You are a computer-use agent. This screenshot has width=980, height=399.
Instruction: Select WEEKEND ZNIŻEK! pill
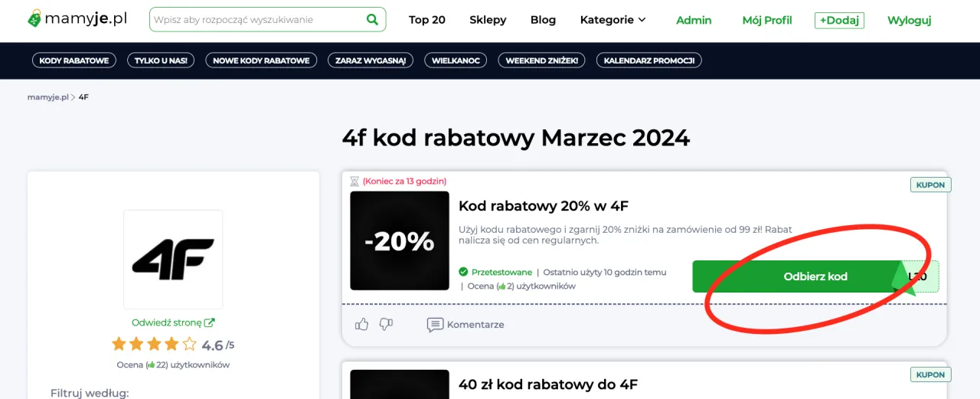pos(542,61)
